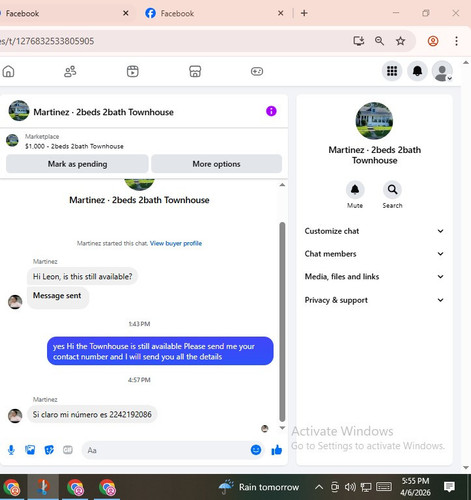The height and width of the screenshot is (500, 471).
Task: Click Martinez conversation title in header
Action: tap(103, 112)
